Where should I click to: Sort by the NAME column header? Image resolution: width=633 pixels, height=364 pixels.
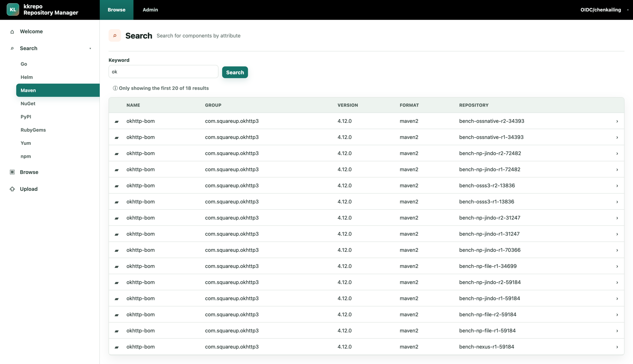tap(133, 105)
